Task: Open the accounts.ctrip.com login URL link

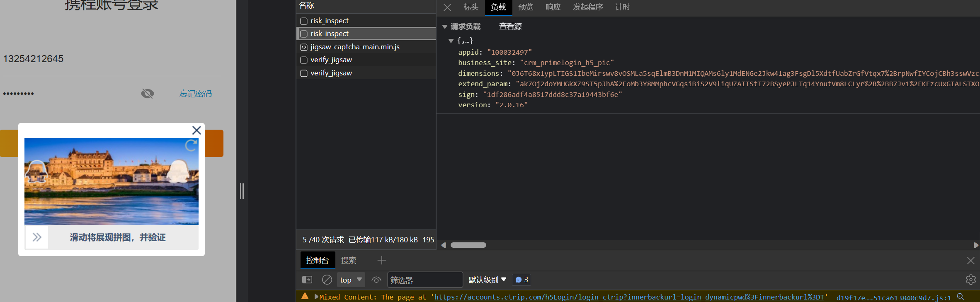Action: click(629, 297)
